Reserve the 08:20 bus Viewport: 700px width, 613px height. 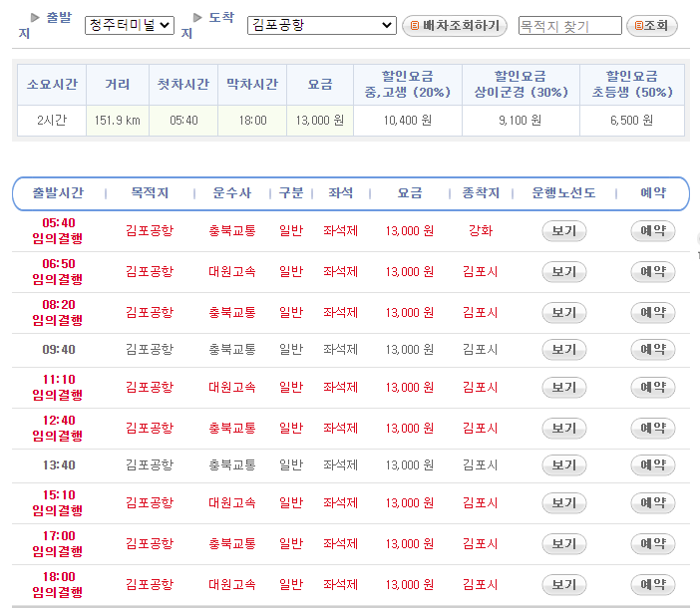pos(653,313)
